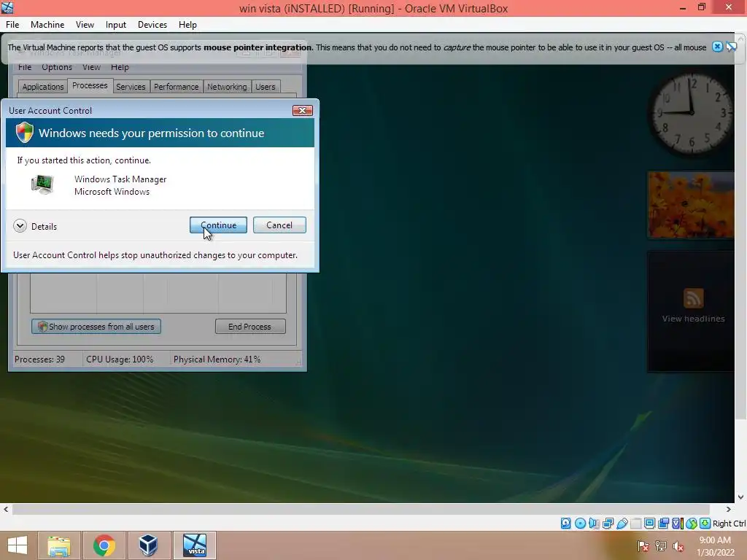The width and height of the screenshot is (747, 560).
Task: Open Task Manager Options menu
Action: pyautogui.click(x=57, y=67)
